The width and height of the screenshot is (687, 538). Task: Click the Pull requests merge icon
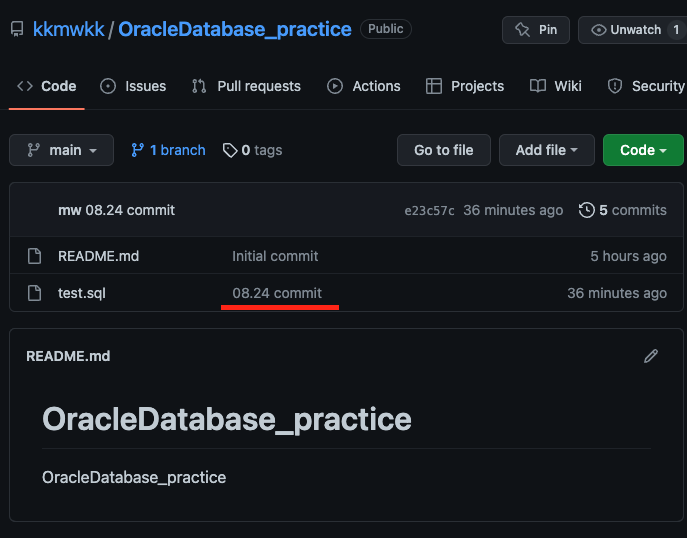tap(199, 86)
